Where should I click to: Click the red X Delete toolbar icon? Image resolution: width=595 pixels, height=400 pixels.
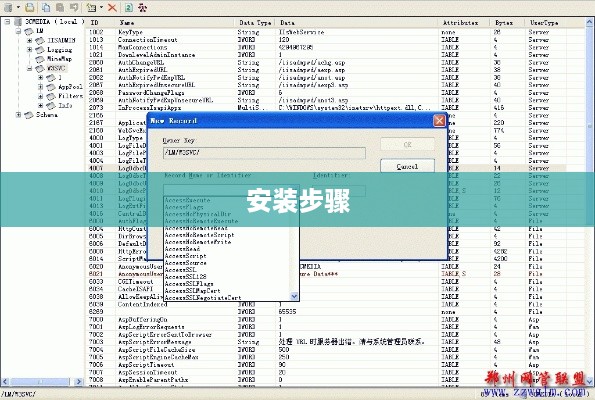click(x=112, y=7)
